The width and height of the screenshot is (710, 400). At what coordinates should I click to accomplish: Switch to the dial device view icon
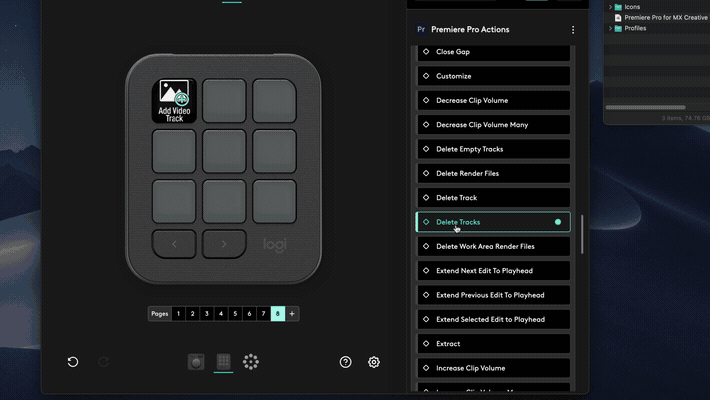196,362
